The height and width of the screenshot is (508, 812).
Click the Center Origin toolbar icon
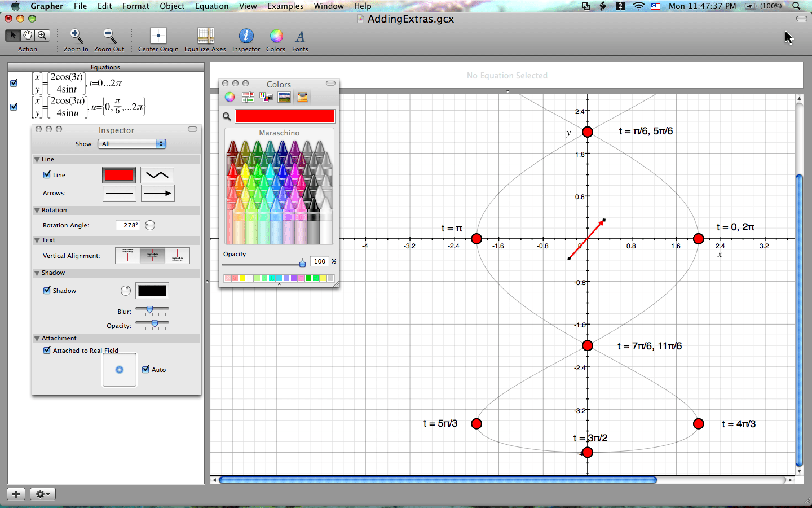[158, 36]
